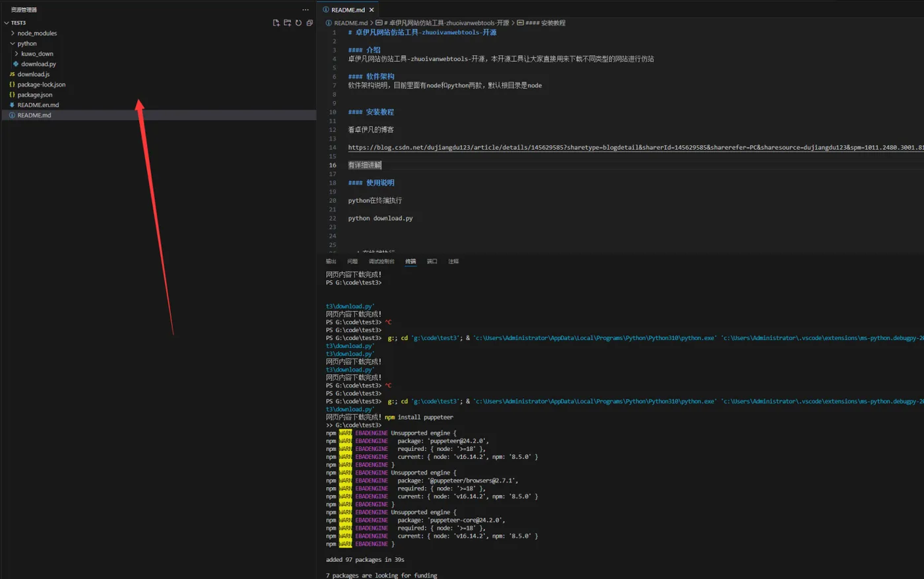The height and width of the screenshot is (579, 924).
Task: Open the explorer more actions ellipsis menu
Action: pos(305,10)
